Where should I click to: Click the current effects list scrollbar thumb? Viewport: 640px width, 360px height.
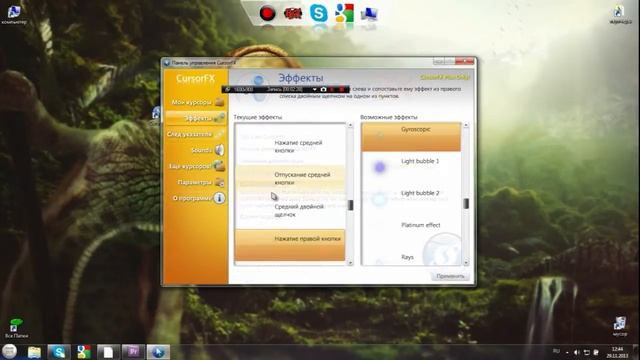pyautogui.click(x=350, y=205)
